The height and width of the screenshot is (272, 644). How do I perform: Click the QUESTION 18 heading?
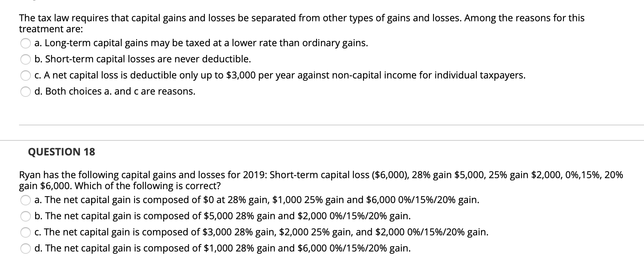(x=61, y=152)
